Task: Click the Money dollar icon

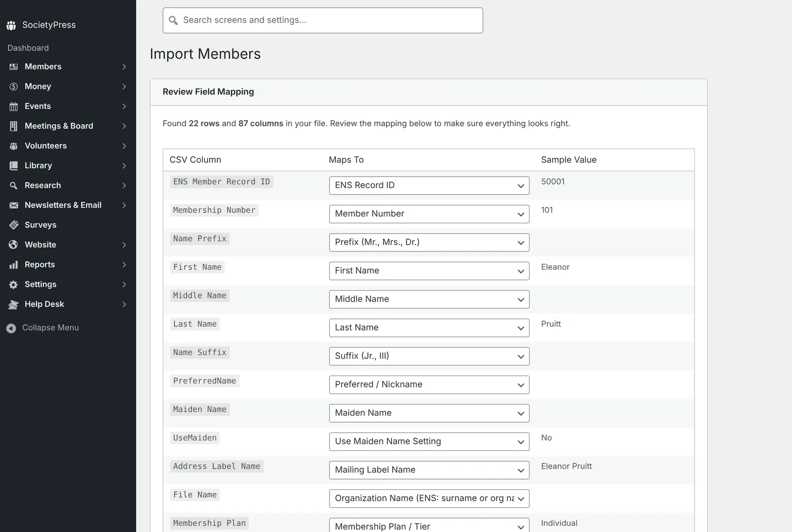Action: [x=14, y=87]
